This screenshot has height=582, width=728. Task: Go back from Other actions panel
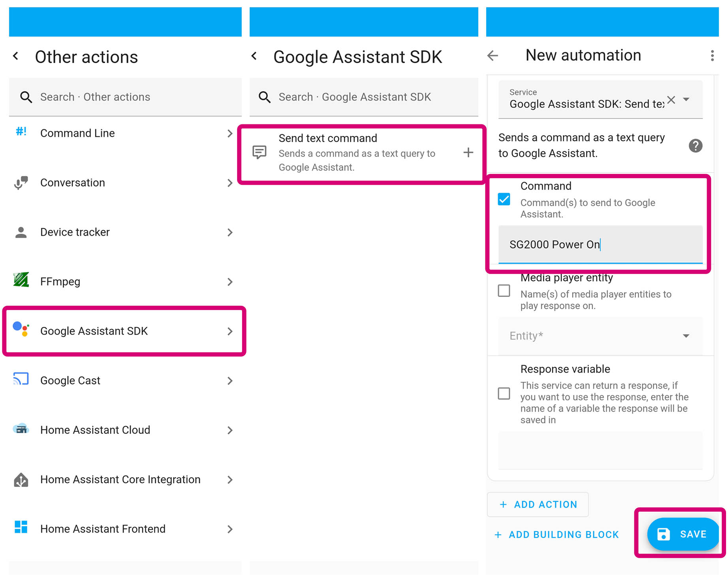[16, 56]
